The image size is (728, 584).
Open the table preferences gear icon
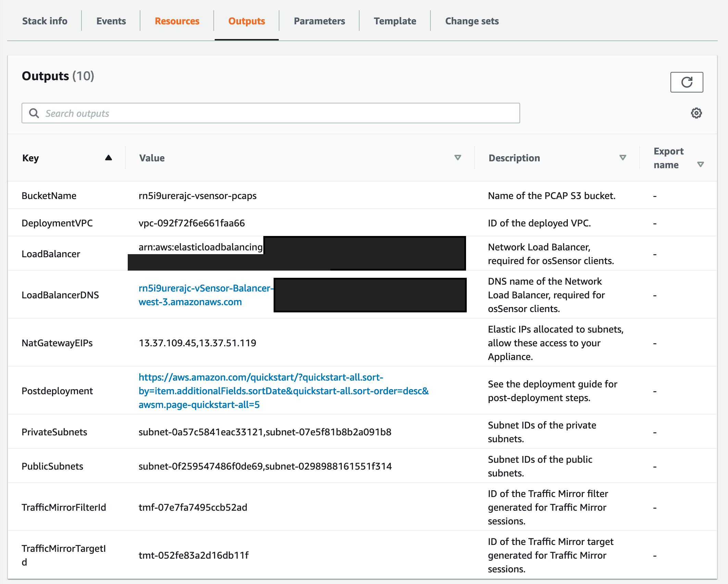[696, 113]
